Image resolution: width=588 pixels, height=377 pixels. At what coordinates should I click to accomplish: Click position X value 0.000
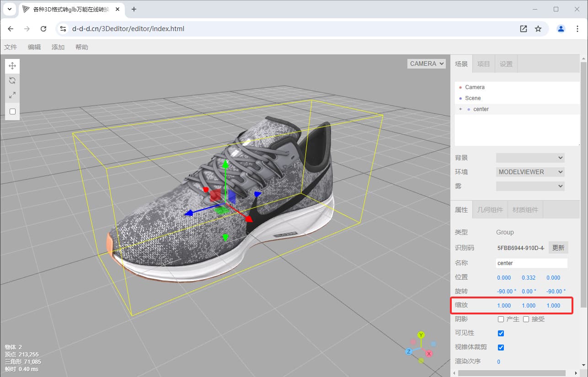pyautogui.click(x=504, y=277)
